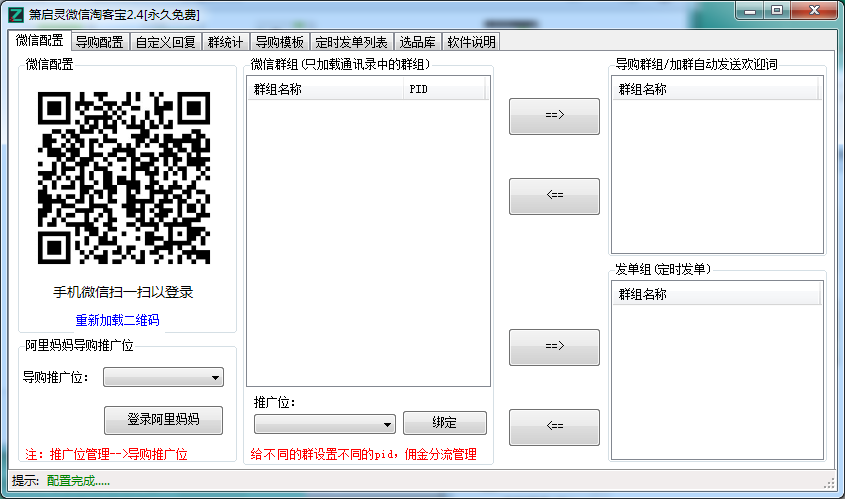Expand the 导购推广位 dropdown
This screenshot has height=499, width=845.
coord(163,377)
